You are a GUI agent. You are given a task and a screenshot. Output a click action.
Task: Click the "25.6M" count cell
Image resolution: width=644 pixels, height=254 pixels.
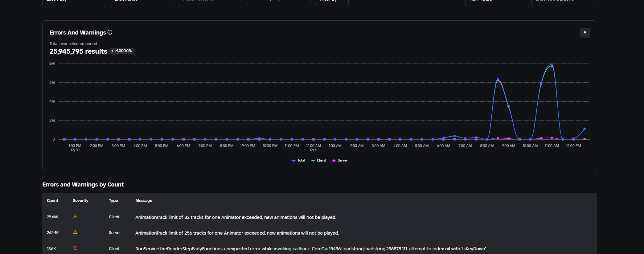coord(52,217)
